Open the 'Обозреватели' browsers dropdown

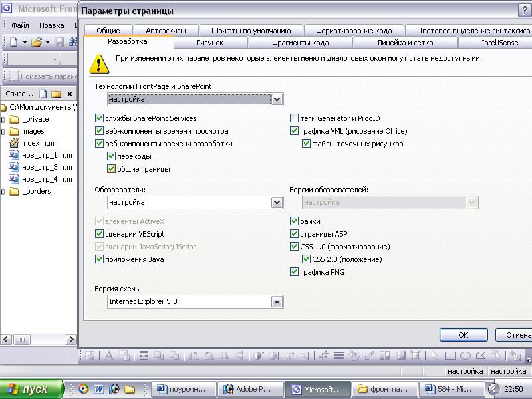pyautogui.click(x=277, y=203)
